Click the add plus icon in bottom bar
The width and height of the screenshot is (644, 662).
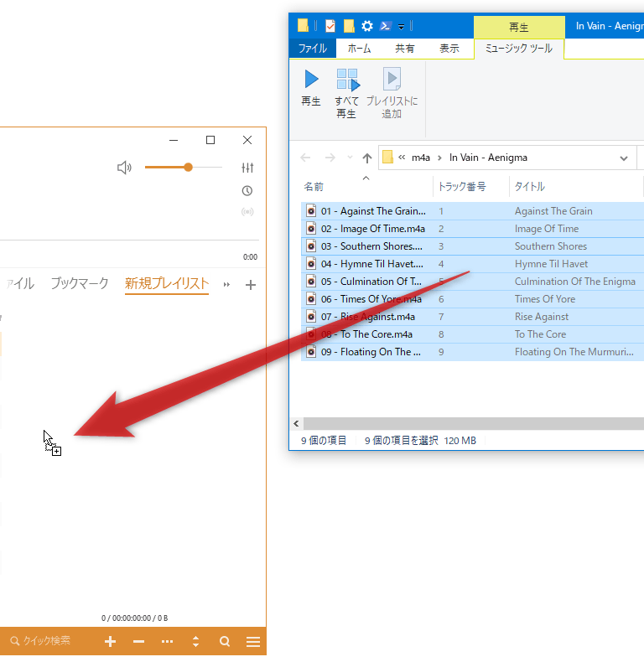pyautogui.click(x=111, y=641)
